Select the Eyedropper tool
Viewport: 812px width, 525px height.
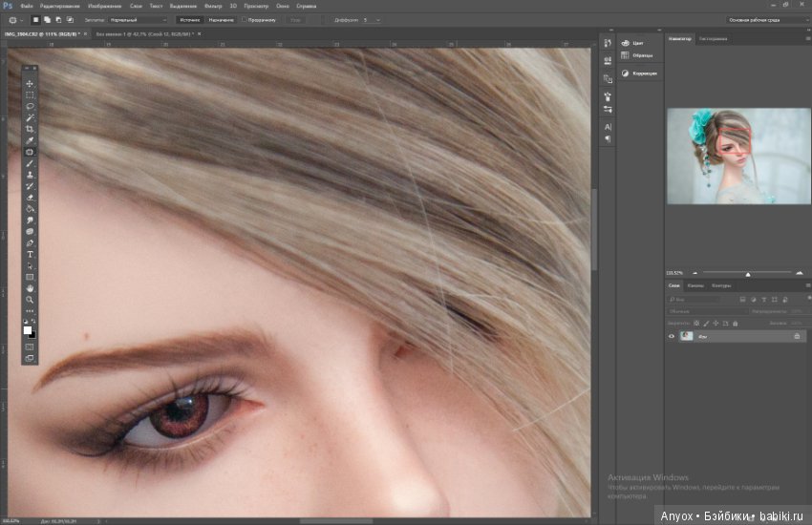(30, 140)
